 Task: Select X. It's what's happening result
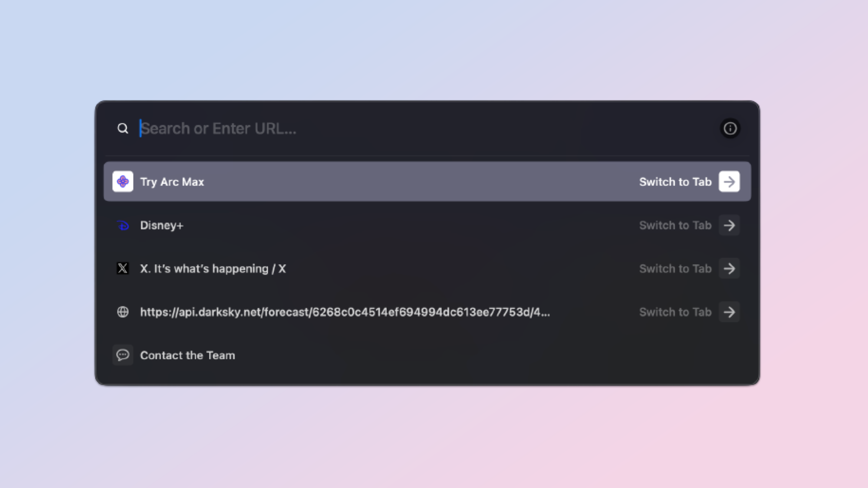coord(427,269)
